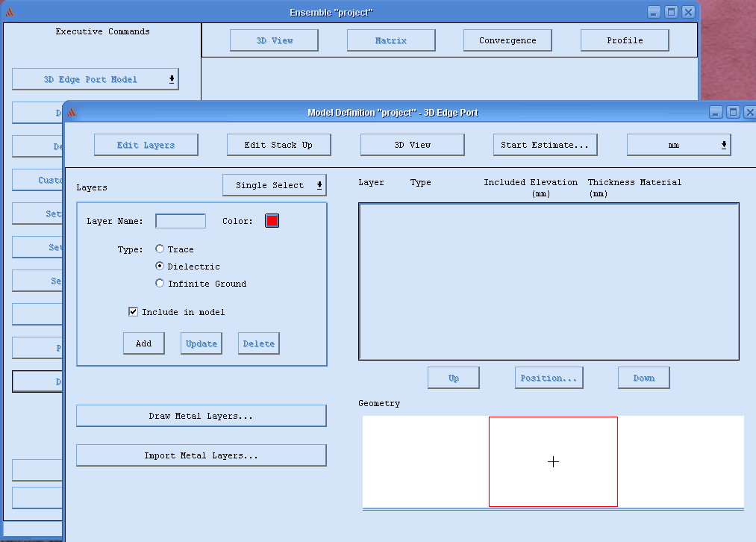Click the Position... button
756x542 pixels.
tap(549, 378)
